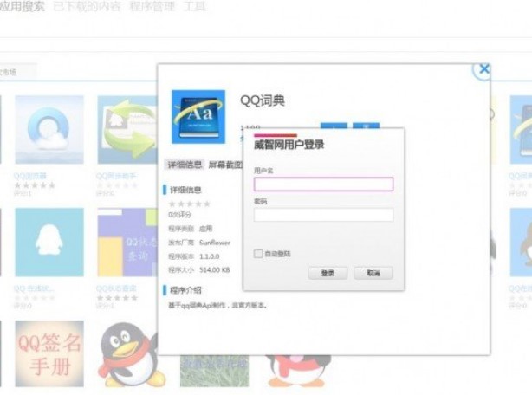Open the QQ浏览器 app tile

click(49, 130)
